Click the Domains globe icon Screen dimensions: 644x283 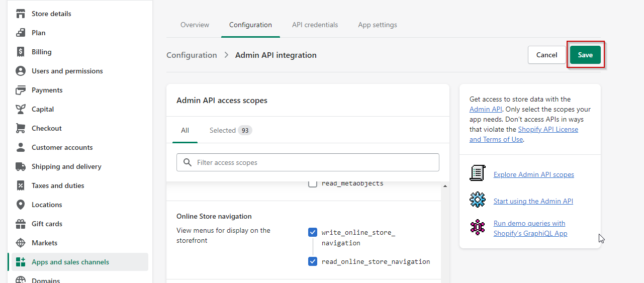[21, 279]
